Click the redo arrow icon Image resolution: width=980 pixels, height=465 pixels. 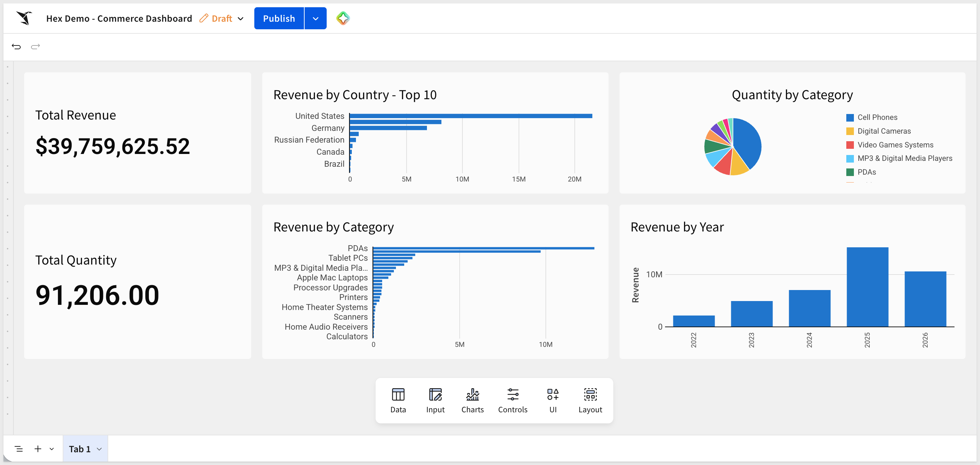pyautogui.click(x=35, y=46)
